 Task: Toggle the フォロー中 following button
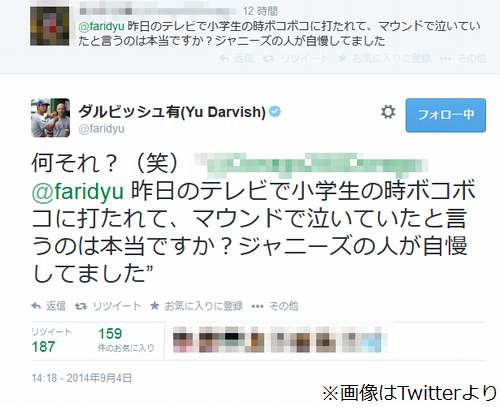[446, 115]
